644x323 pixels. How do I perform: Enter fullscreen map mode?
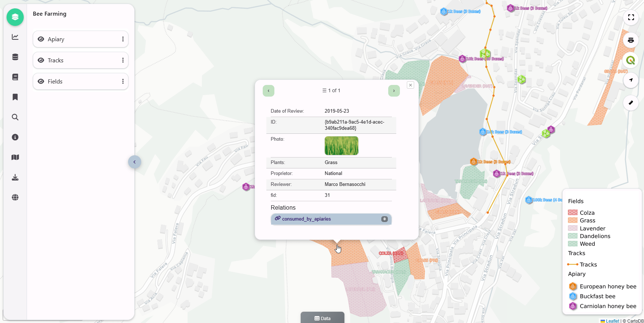(630, 17)
